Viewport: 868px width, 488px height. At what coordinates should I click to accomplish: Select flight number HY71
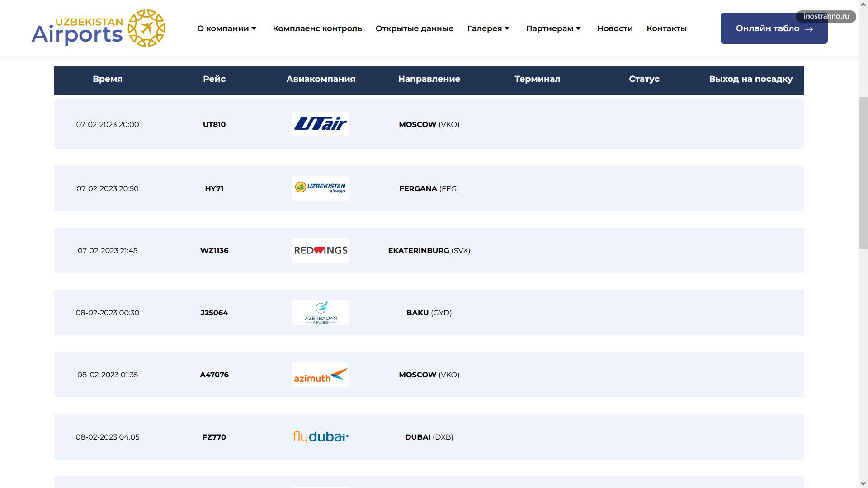pos(214,188)
